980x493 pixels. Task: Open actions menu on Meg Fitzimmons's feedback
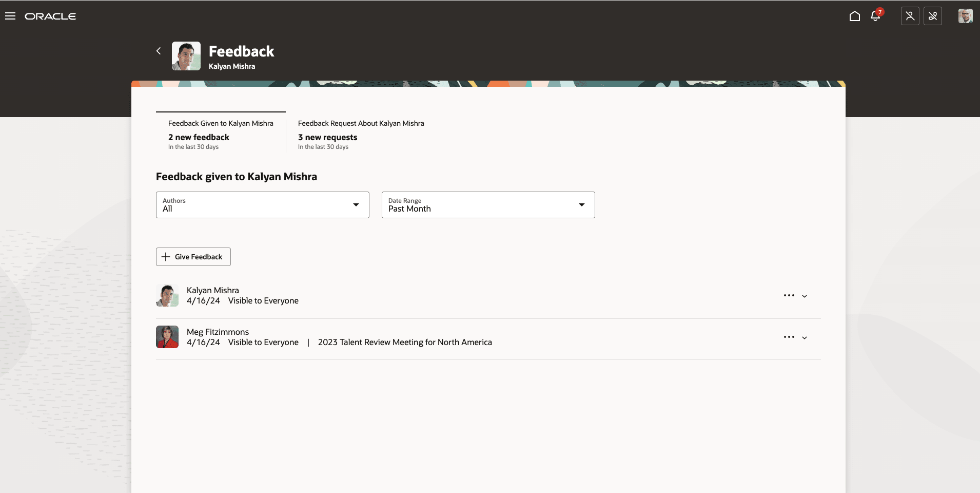pos(789,337)
